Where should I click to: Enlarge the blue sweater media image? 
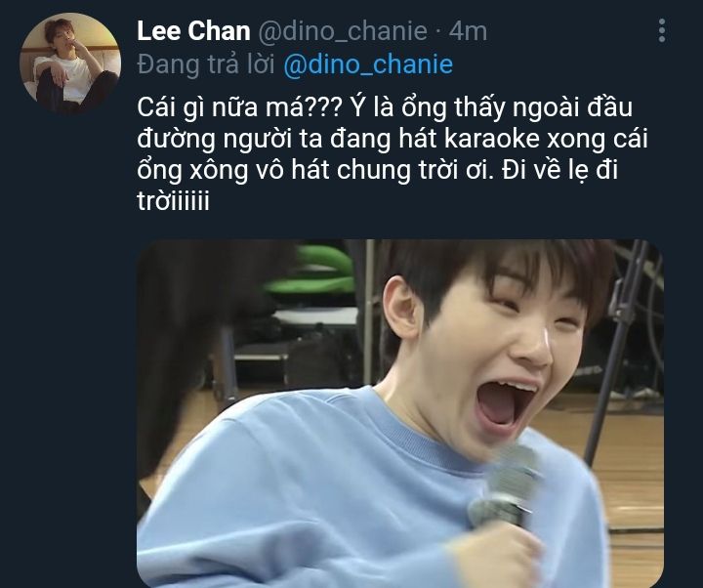400,413
